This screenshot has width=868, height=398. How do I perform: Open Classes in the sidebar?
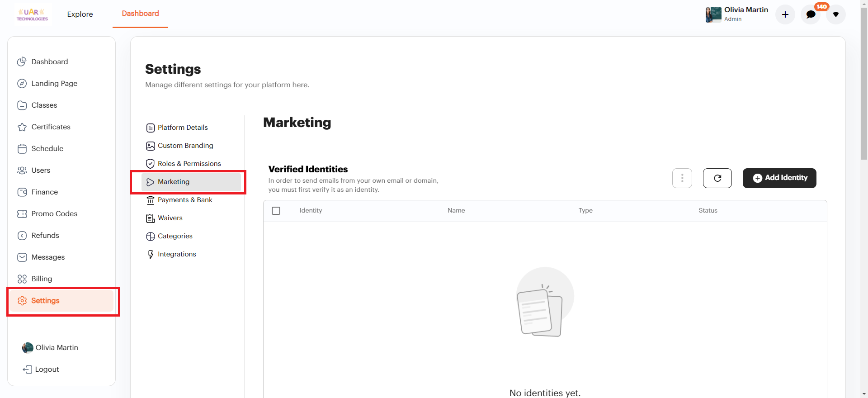(x=44, y=105)
